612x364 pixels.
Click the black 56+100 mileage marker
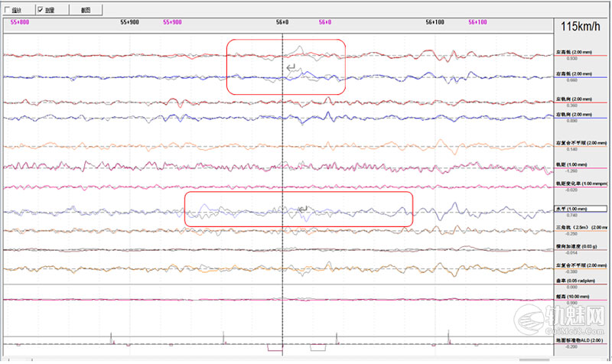point(435,22)
